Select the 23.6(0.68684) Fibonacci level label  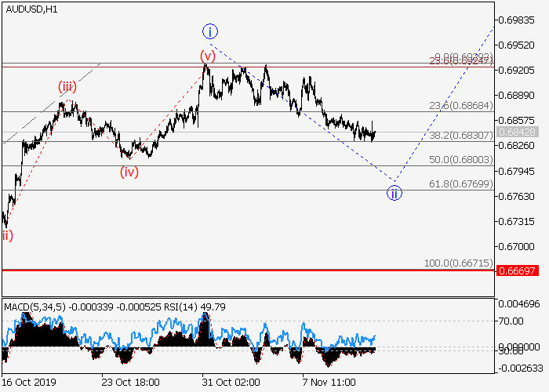pyautogui.click(x=461, y=106)
